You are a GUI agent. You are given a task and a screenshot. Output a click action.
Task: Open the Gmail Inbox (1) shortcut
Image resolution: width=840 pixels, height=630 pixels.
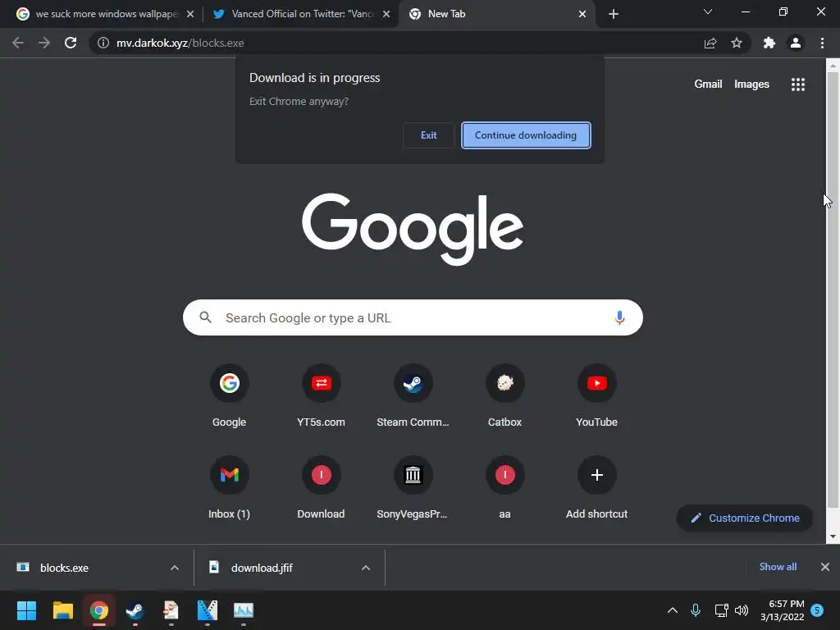[230, 488]
